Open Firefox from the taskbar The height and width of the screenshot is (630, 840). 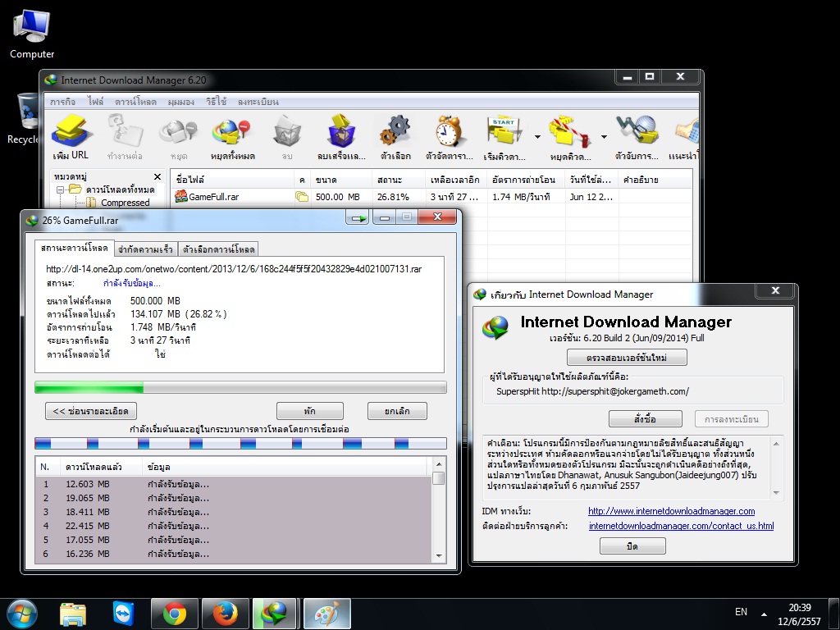[225, 614]
